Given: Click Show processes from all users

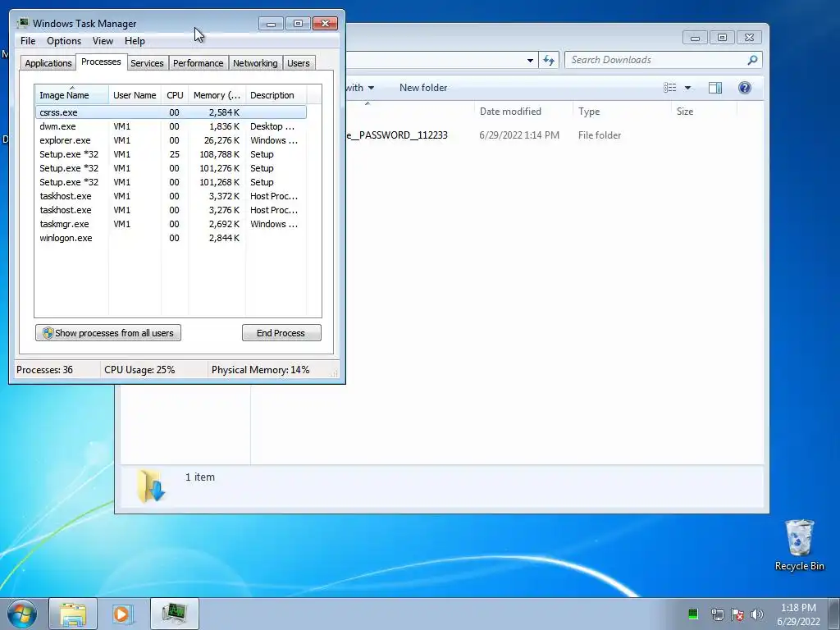Looking at the screenshot, I should [108, 333].
